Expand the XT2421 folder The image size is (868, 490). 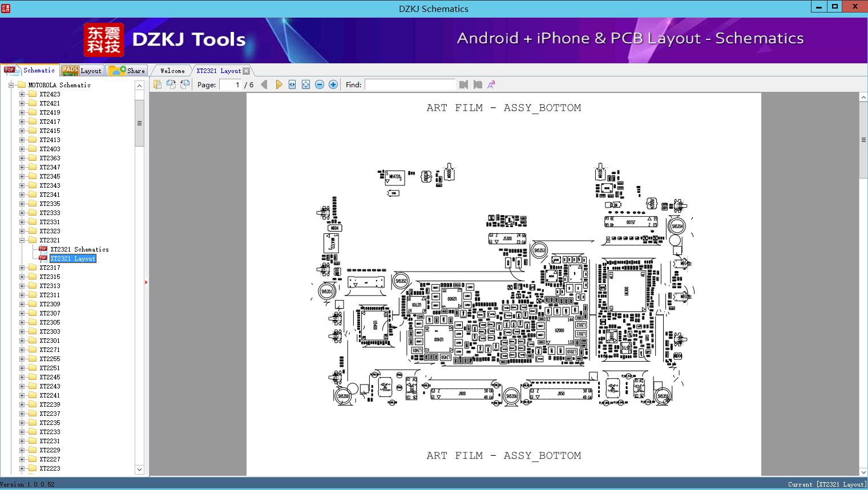click(x=22, y=103)
